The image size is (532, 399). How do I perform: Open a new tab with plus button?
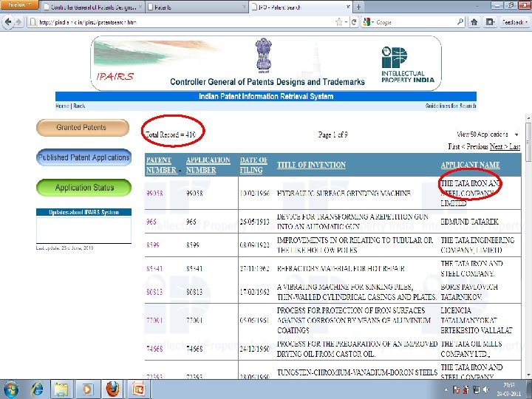(x=358, y=7)
